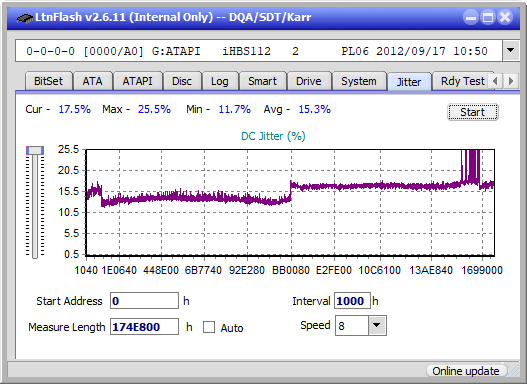Click the LtnFlash chip icon in title bar
527x384 pixels.
click(24, 17)
